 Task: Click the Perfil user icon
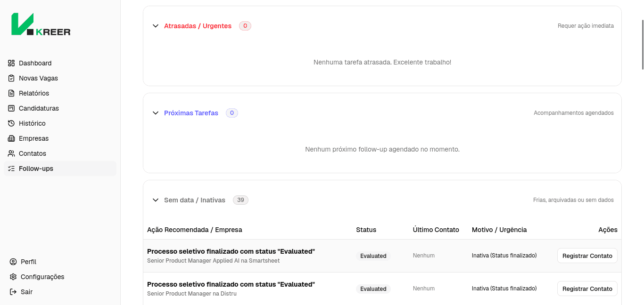[13, 262]
